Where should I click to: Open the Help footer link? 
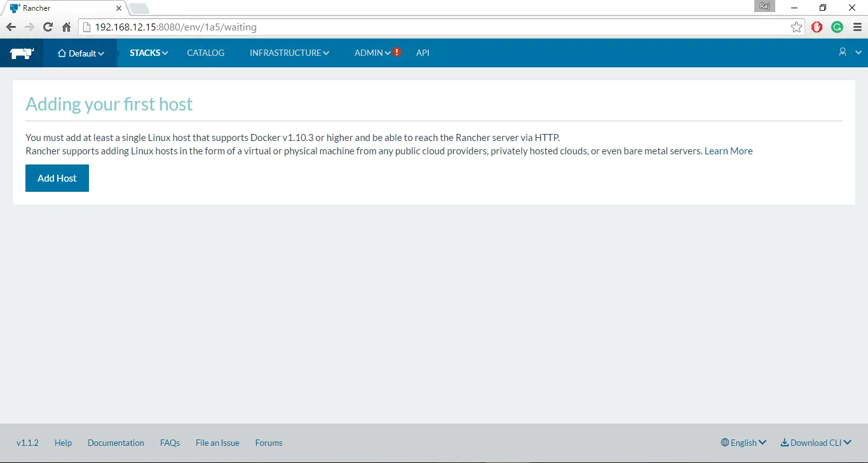click(63, 443)
